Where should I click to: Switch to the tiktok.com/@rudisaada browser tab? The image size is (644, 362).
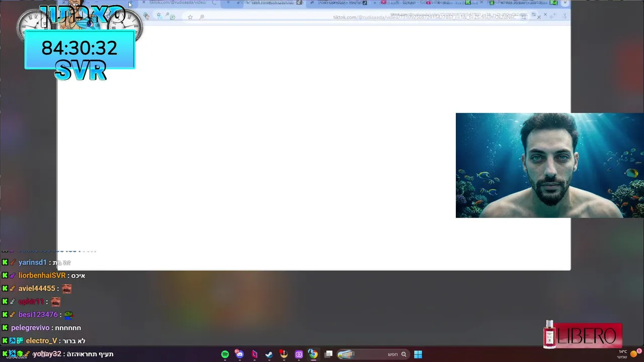click(x=179, y=3)
